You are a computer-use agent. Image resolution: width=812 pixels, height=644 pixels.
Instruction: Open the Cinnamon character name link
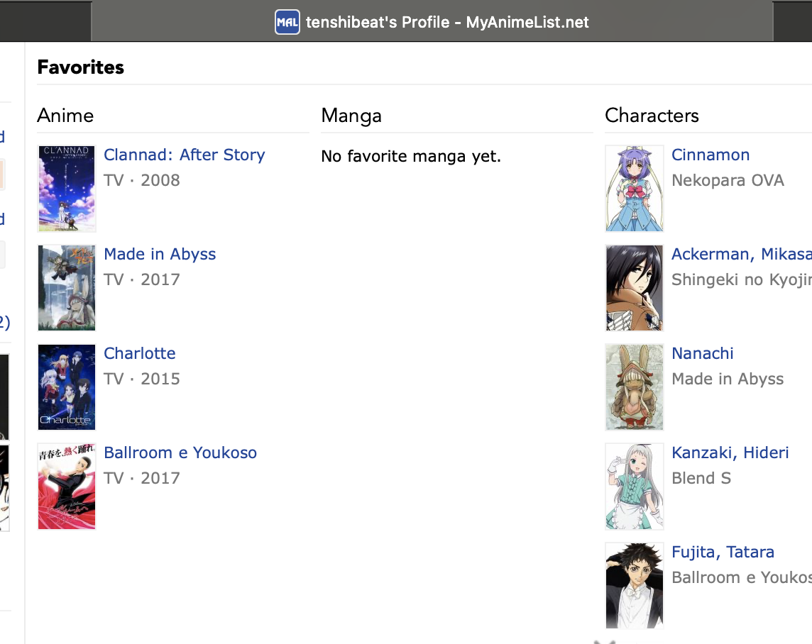[x=710, y=155]
